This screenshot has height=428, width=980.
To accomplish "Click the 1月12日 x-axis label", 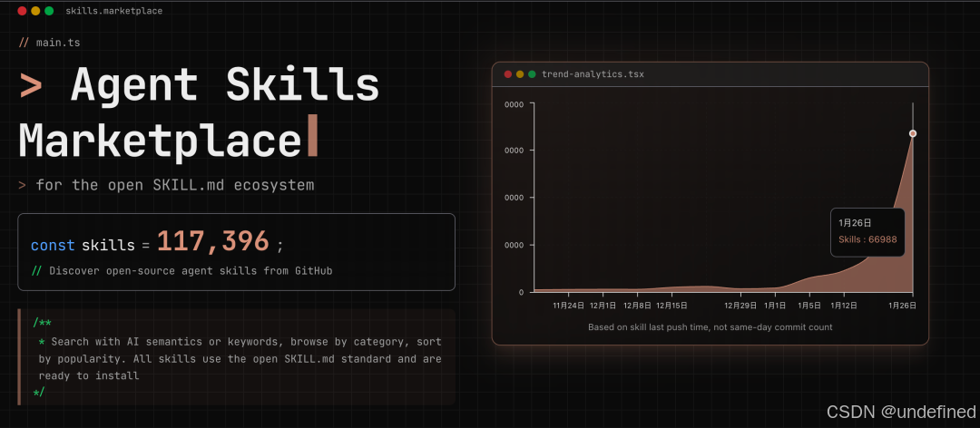I will coord(844,306).
